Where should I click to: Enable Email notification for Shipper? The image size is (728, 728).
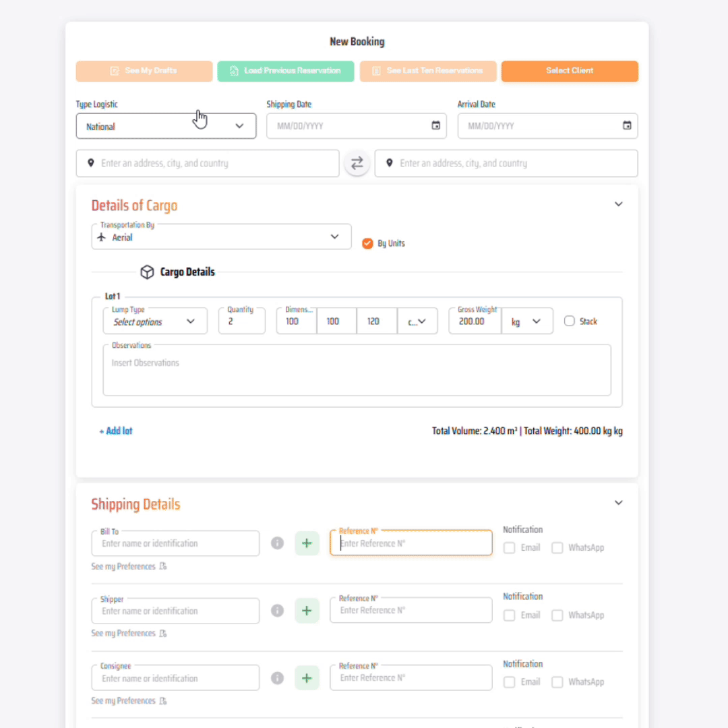(510, 615)
